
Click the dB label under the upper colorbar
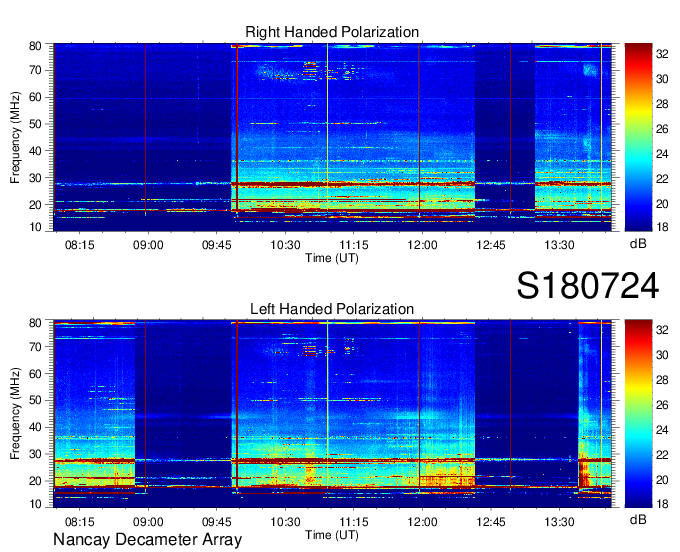click(x=638, y=244)
